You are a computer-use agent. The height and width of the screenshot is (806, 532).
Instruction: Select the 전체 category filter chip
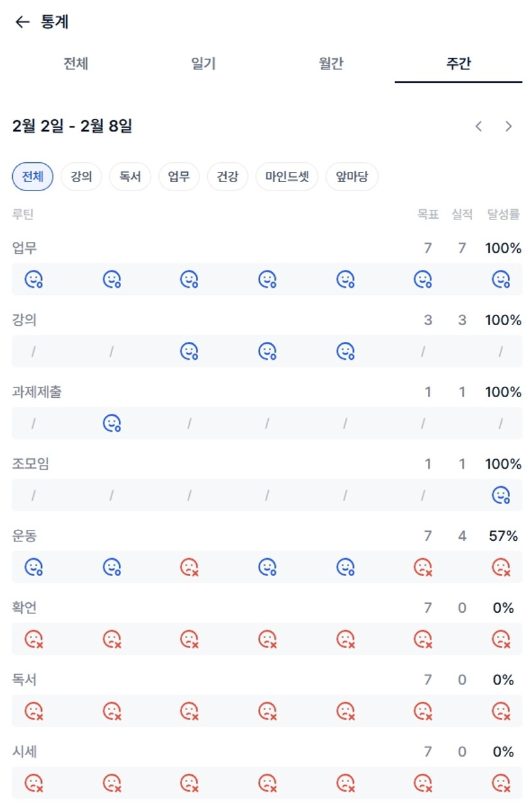point(33,177)
